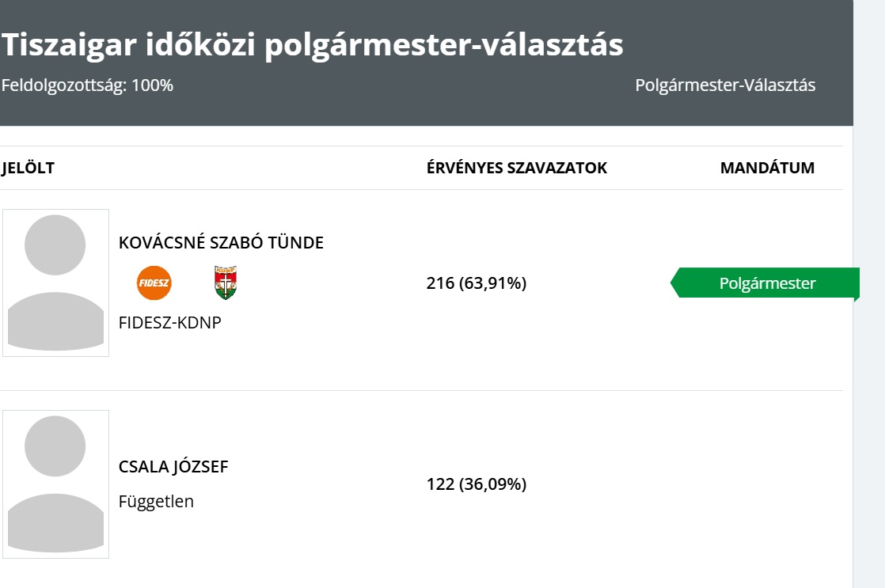Click the Jelölt column header

[28, 168]
